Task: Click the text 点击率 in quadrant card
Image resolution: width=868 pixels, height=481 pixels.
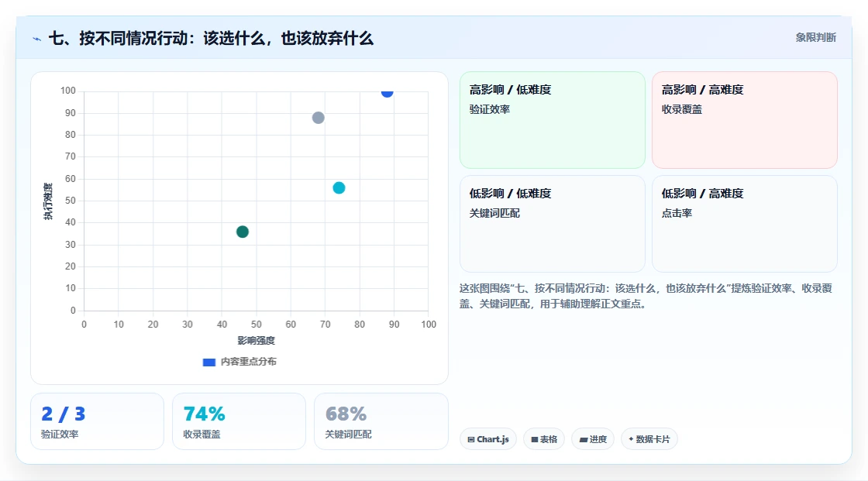Action: tap(677, 213)
